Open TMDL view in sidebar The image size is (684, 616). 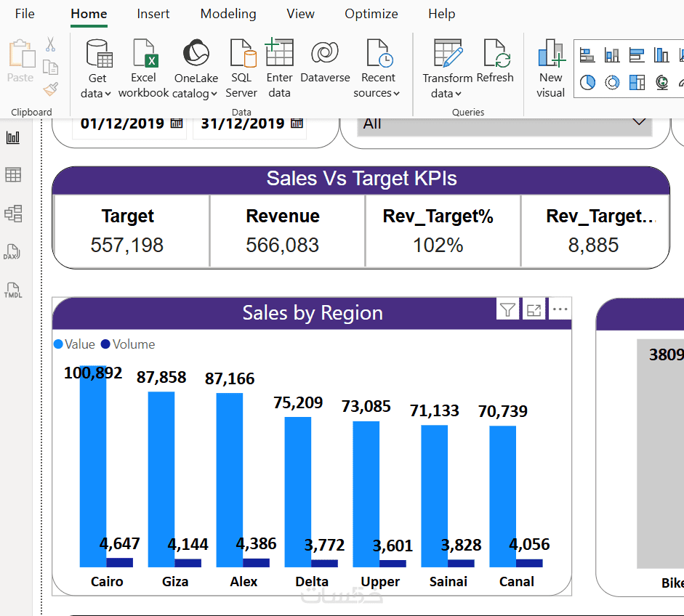[13, 290]
